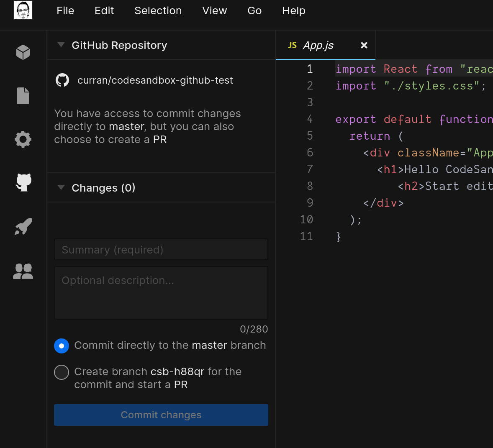Select commit directly to the master branch
This screenshot has width=493, height=448.
(x=61, y=346)
